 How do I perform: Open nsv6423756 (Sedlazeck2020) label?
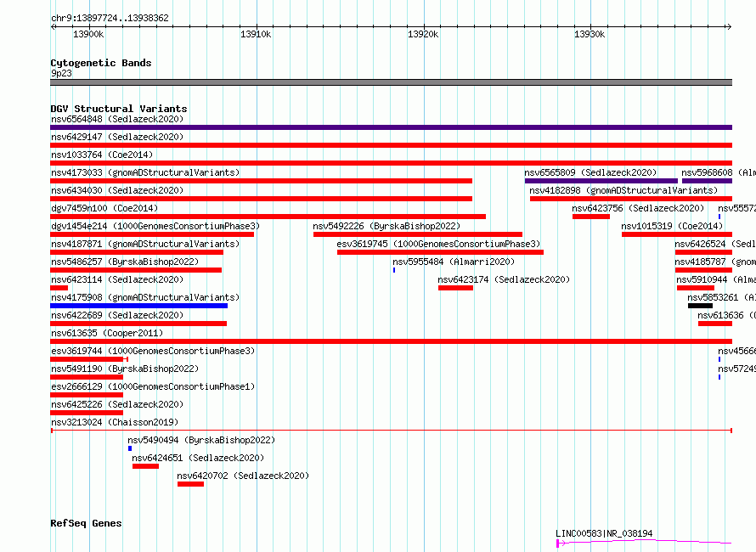click(638, 208)
